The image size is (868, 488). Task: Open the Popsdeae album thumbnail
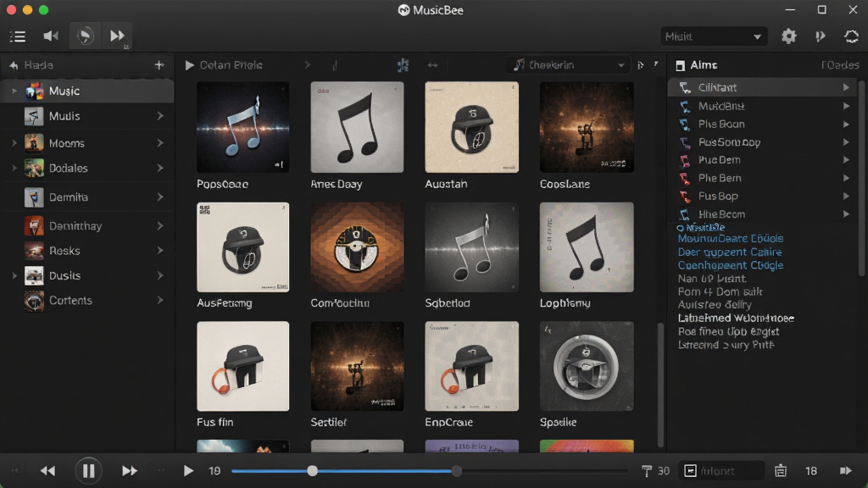pos(242,127)
